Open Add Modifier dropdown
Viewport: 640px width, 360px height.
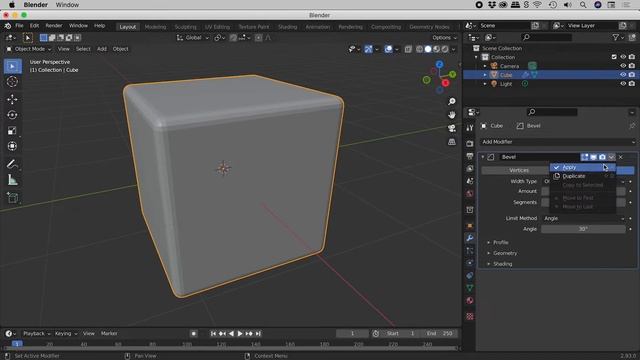[558, 142]
